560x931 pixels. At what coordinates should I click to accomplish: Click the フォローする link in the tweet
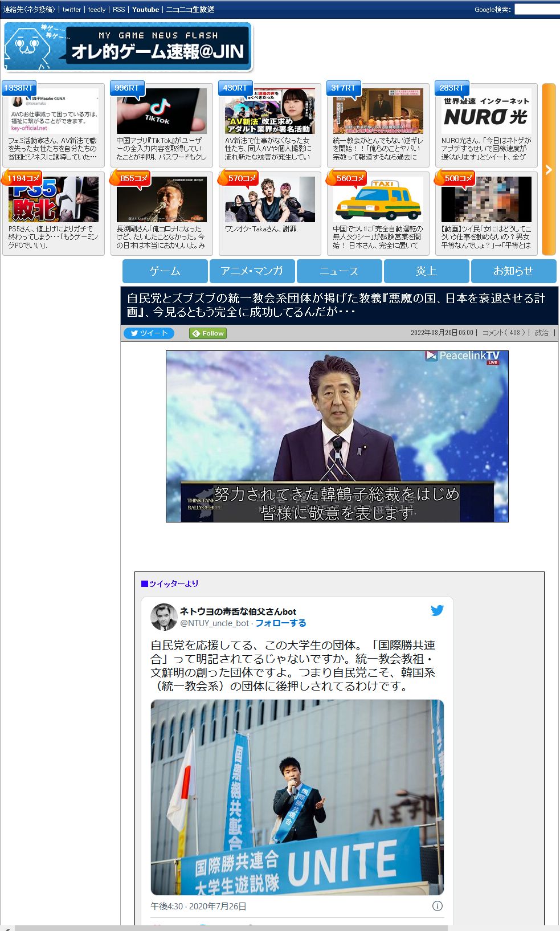point(280,623)
